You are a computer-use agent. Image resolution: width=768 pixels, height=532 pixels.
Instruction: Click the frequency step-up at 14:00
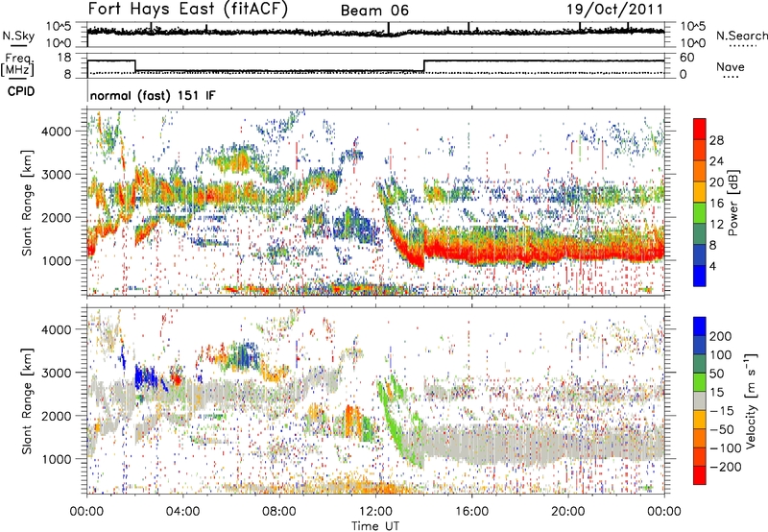click(x=424, y=65)
